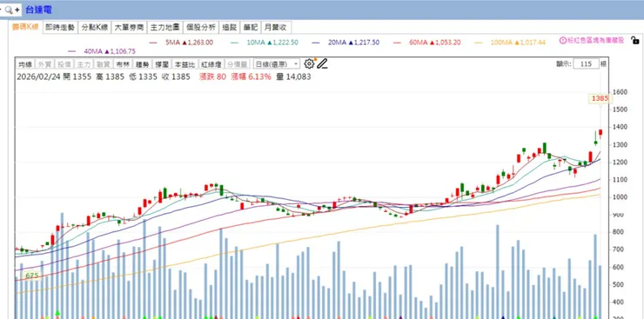Screen dimensions: 644x319
Task: Toggle the 布林 Bollinger bands indicator
Action: [x=123, y=64]
